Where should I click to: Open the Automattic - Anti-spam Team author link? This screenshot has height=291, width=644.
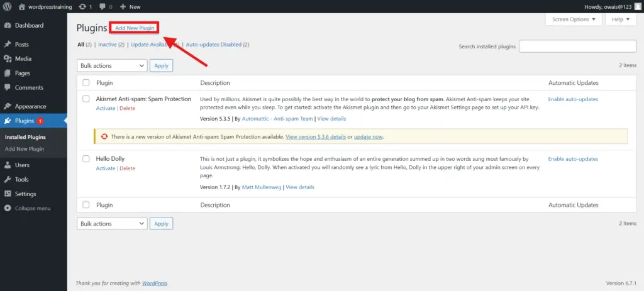click(277, 119)
